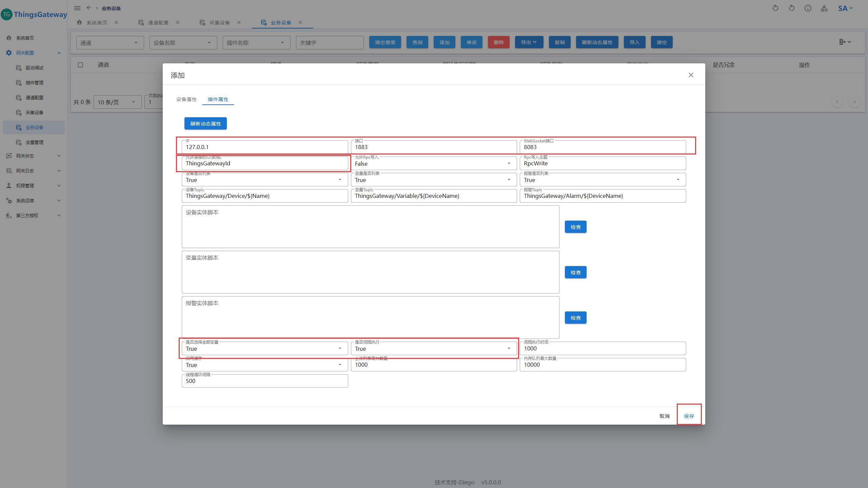The width and height of the screenshot is (868, 488).
Task: Click the 刷新动态属性 button inside dialog
Action: pyautogui.click(x=205, y=124)
